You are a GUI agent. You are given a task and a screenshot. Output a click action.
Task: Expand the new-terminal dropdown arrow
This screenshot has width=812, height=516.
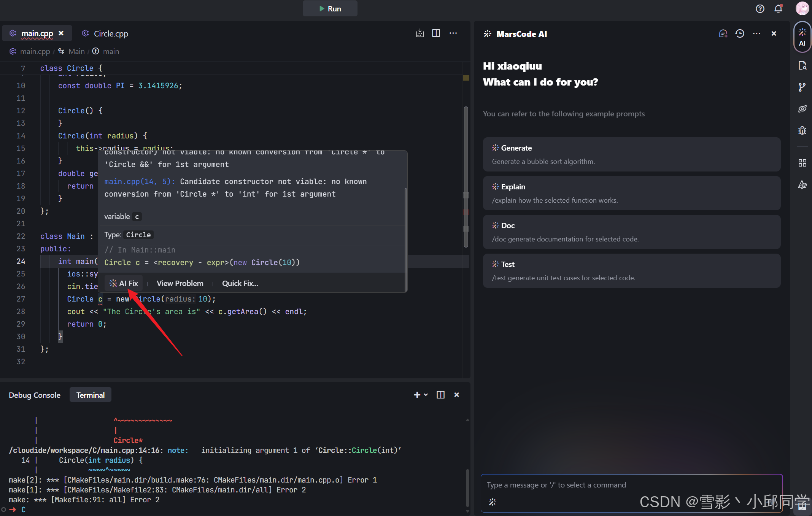[426, 395]
